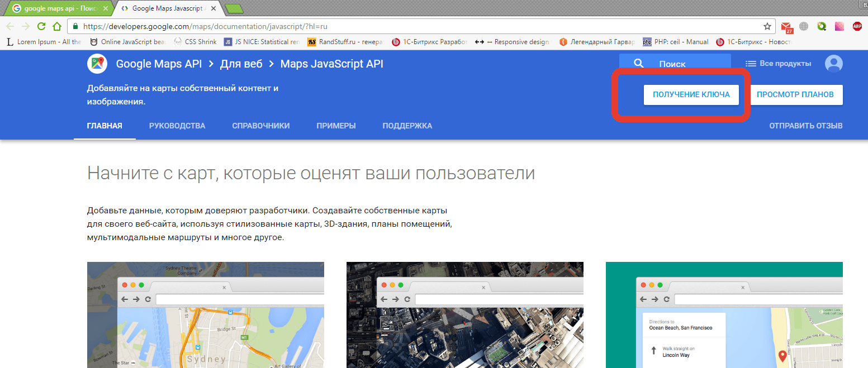Screen dimensions: 868x368
Task: Click the pink gradient extension icon
Action: (839, 26)
